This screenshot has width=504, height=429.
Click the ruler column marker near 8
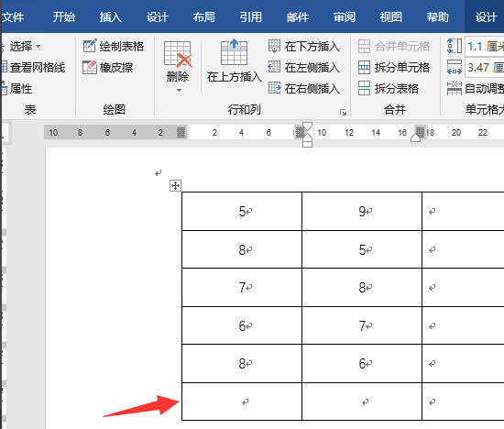click(300, 132)
